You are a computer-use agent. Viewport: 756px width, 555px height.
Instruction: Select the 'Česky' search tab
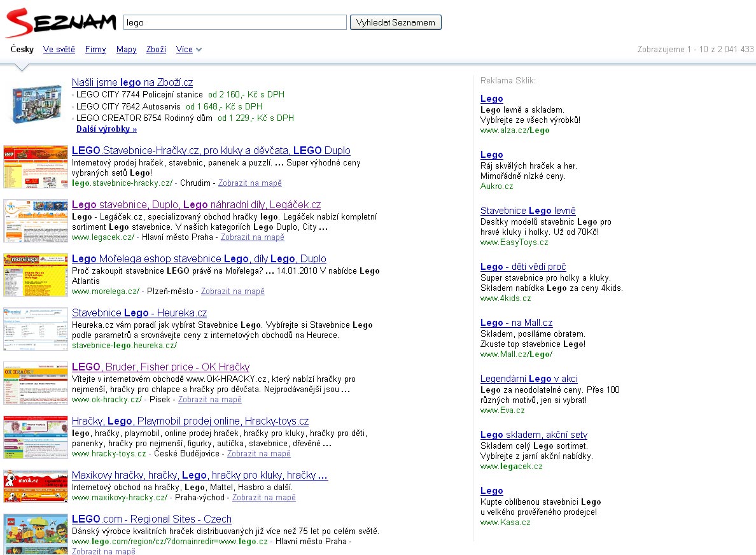pos(22,49)
